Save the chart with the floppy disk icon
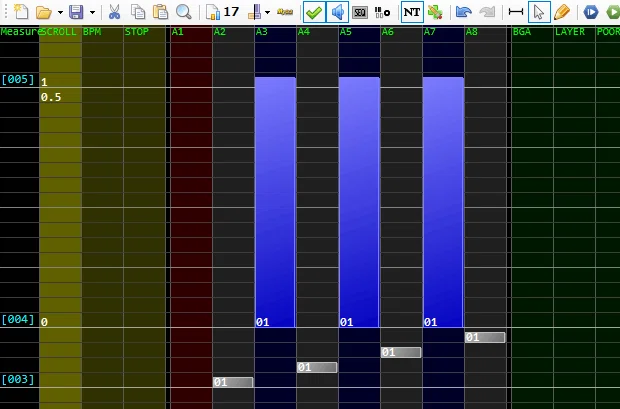620x409 pixels. [x=76, y=12]
